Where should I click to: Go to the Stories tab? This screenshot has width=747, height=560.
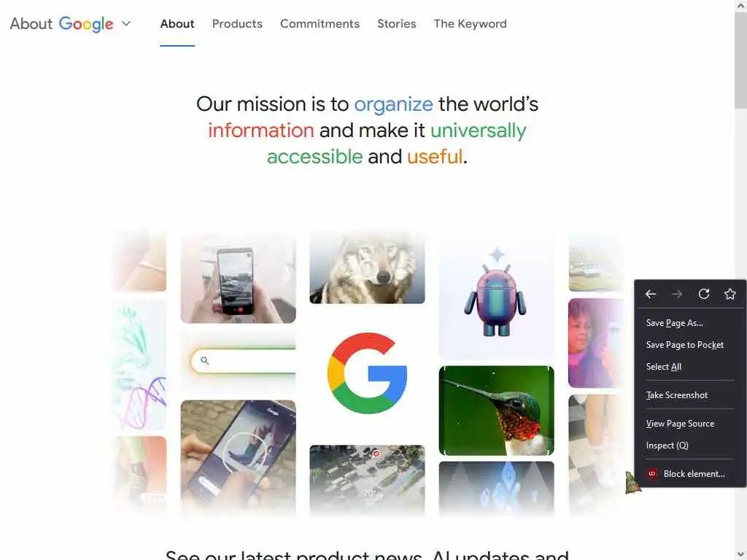(396, 24)
